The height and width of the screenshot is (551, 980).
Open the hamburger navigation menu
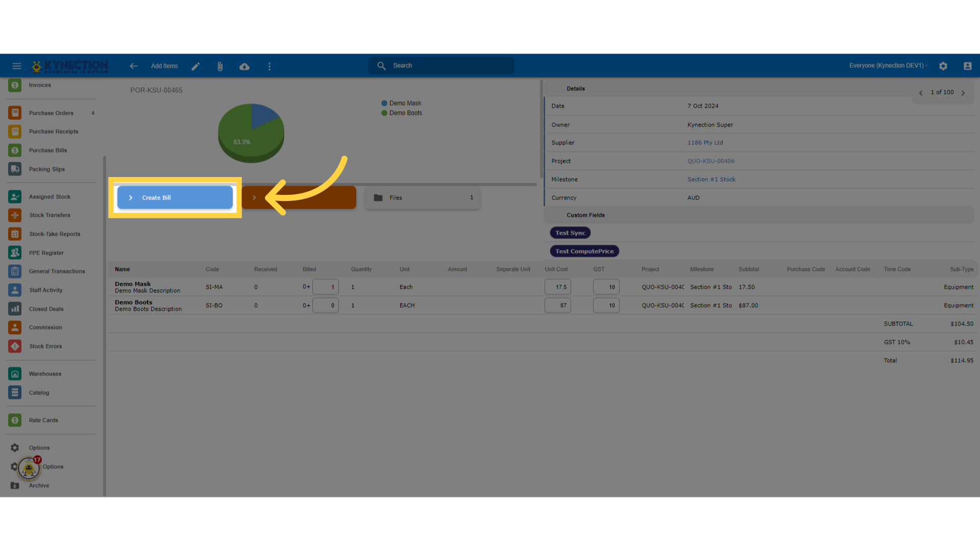(16, 66)
